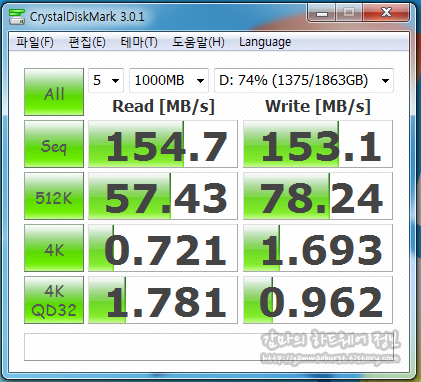
Task: Select the Seq write result 153.1
Action: point(318,144)
